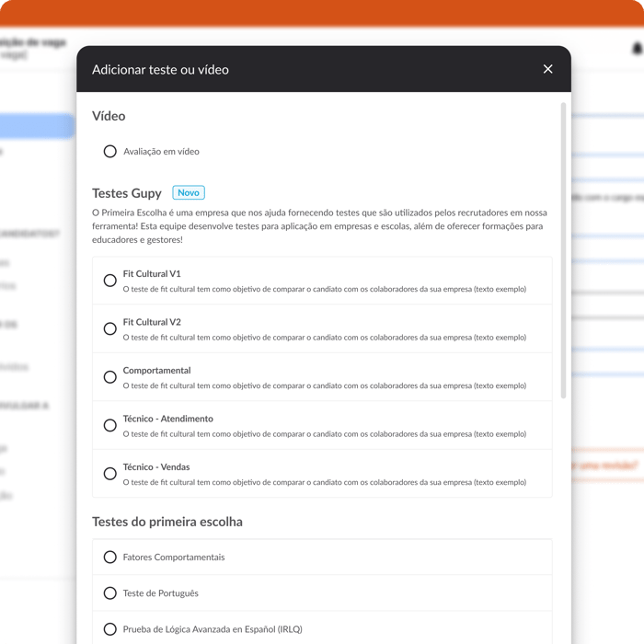
Task: Select the Comportamental test radio
Action: [x=110, y=377]
